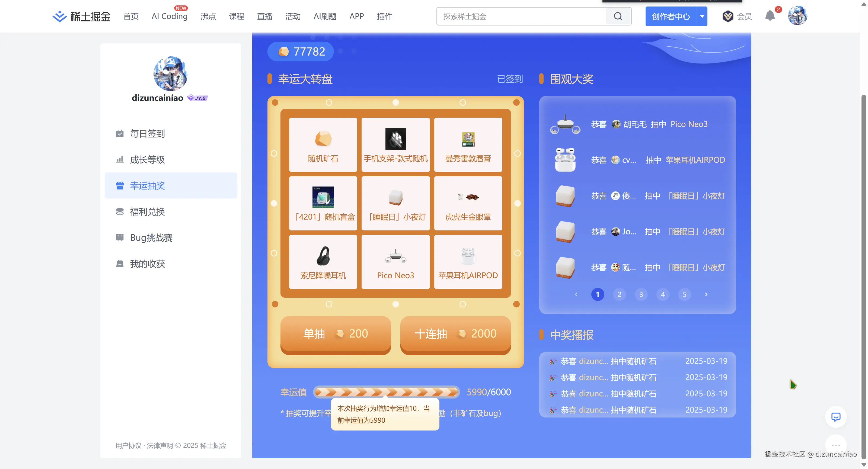868x469 pixels.
Task: Open 福利兑换 in the sidebar
Action: pyautogui.click(x=147, y=211)
